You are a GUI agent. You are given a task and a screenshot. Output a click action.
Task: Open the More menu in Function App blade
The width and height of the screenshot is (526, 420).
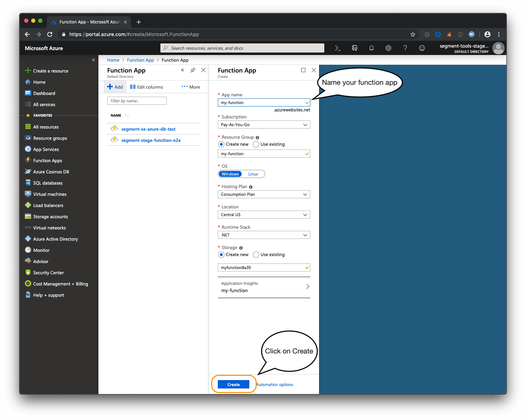pos(191,87)
